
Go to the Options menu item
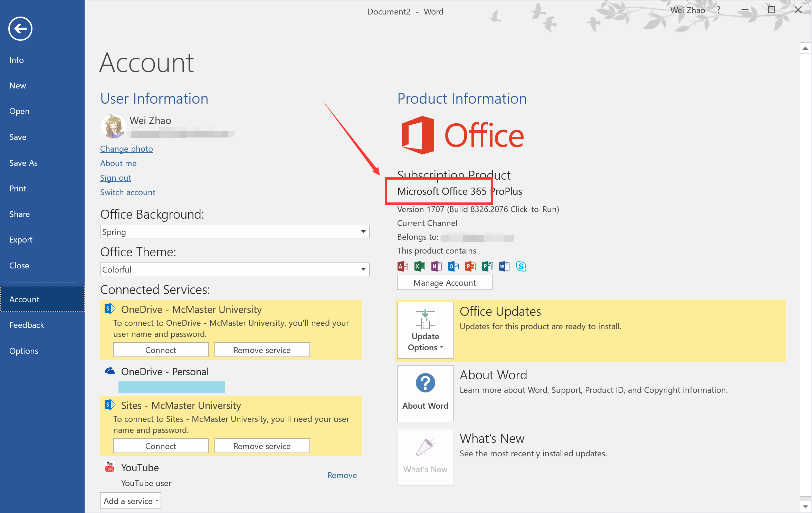pos(24,351)
